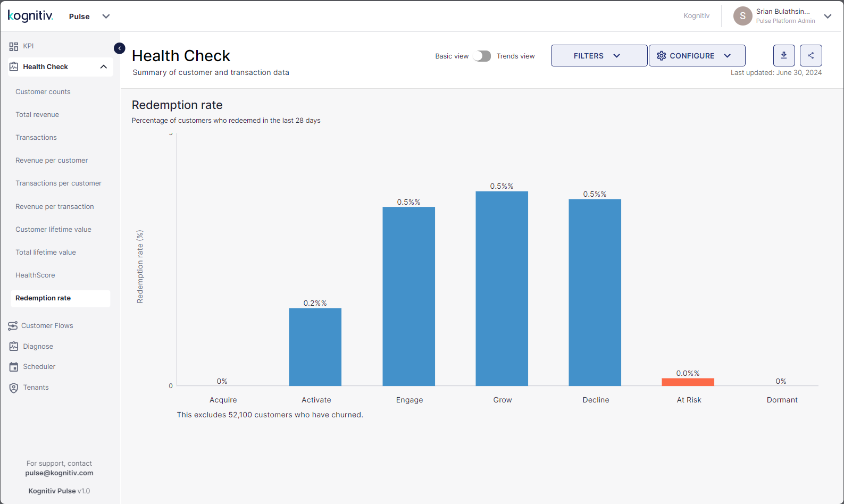844x504 pixels.
Task: Open the FILTERS dropdown
Action: pos(599,56)
